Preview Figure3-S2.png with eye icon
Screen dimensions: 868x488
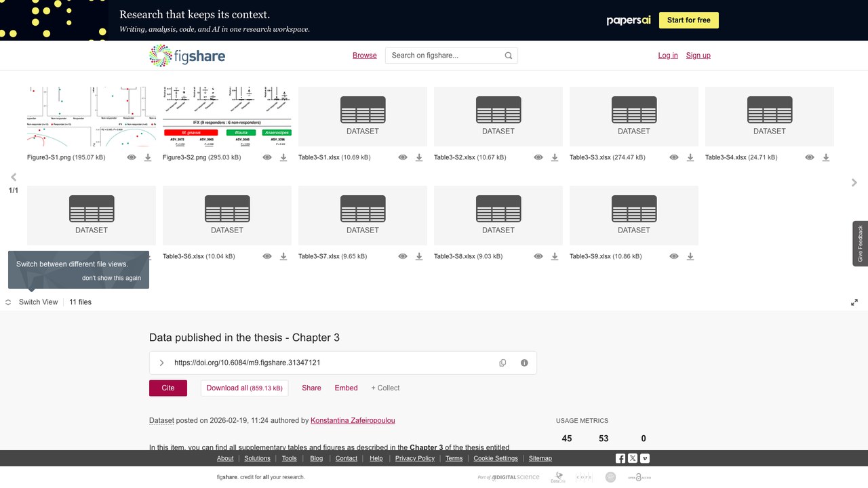pyautogui.click(x=267, y=157)
